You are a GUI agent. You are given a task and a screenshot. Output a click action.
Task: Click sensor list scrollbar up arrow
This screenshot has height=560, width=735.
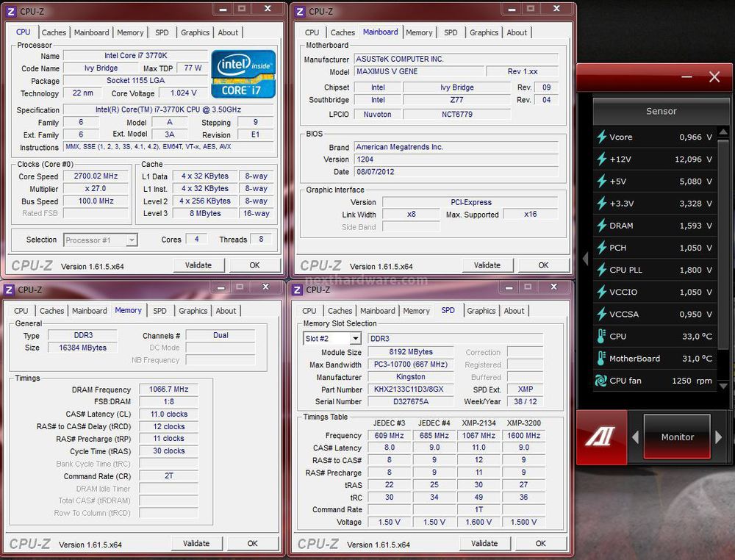723,132
